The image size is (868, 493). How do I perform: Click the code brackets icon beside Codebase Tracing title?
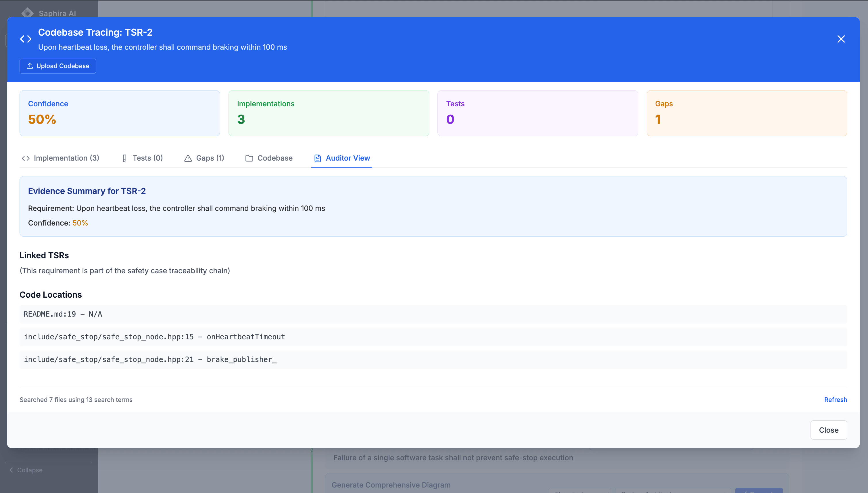tap(25, 38)
